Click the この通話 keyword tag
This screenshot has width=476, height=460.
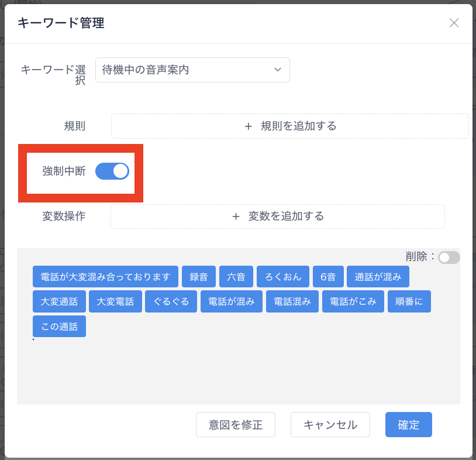click(59, 326)
